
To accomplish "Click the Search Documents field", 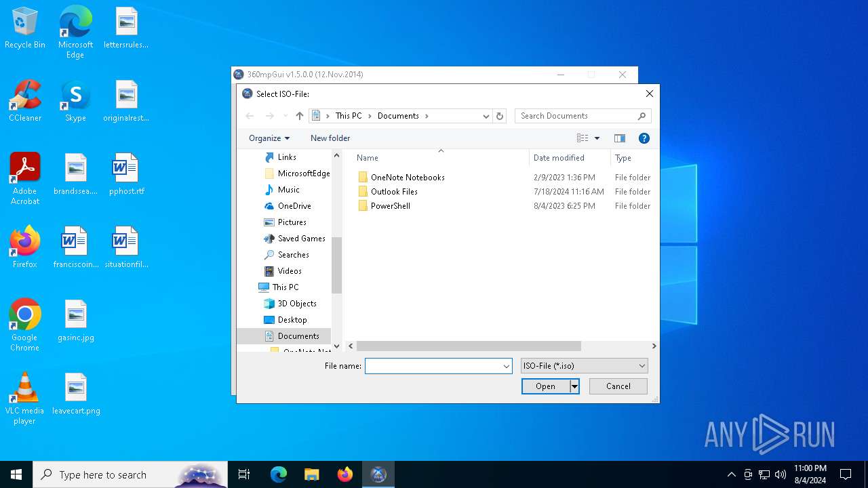I will [583, 116].
